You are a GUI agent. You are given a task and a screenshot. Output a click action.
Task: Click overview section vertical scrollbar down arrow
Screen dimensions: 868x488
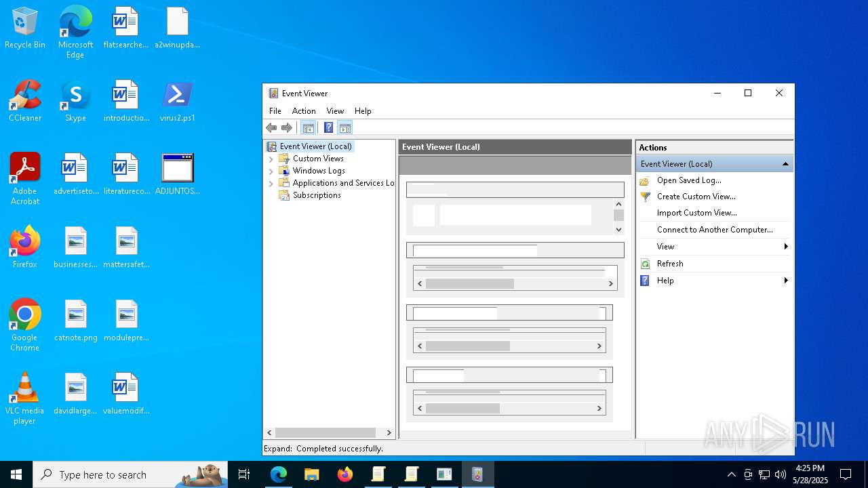tap(618, 230)
